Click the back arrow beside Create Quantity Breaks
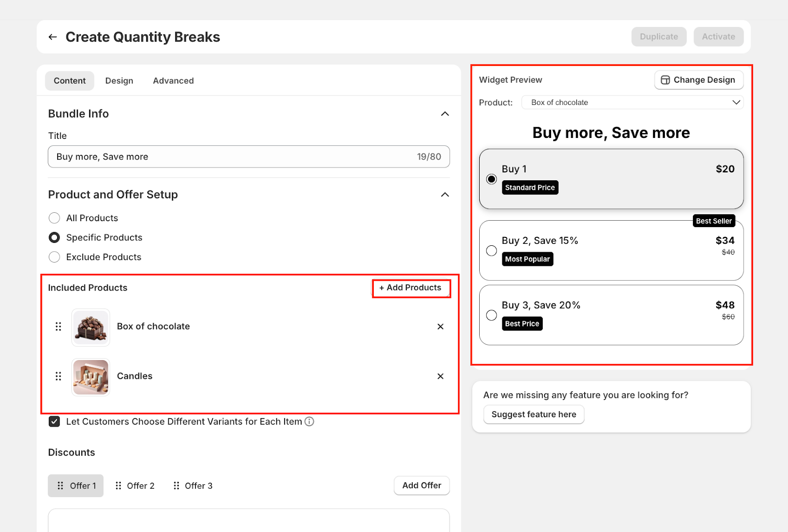The width and height of the screenshot is (788, 532). pos(53,37)
